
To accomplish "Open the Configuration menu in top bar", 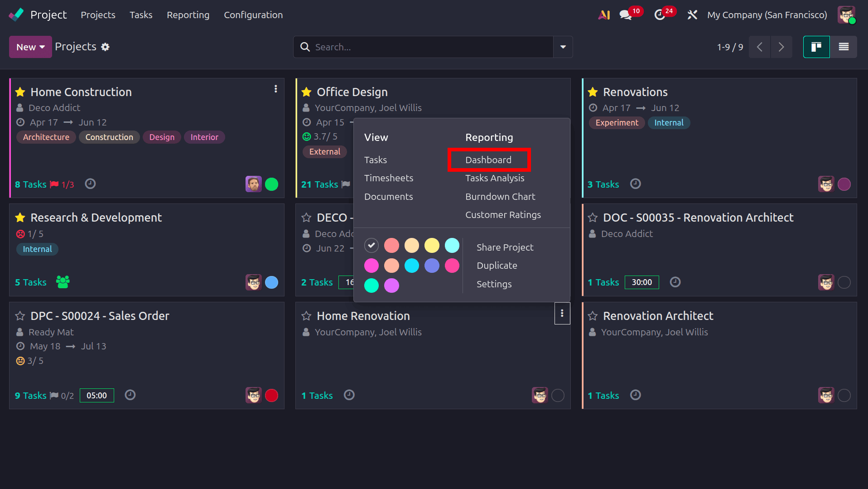I will 253,15.
